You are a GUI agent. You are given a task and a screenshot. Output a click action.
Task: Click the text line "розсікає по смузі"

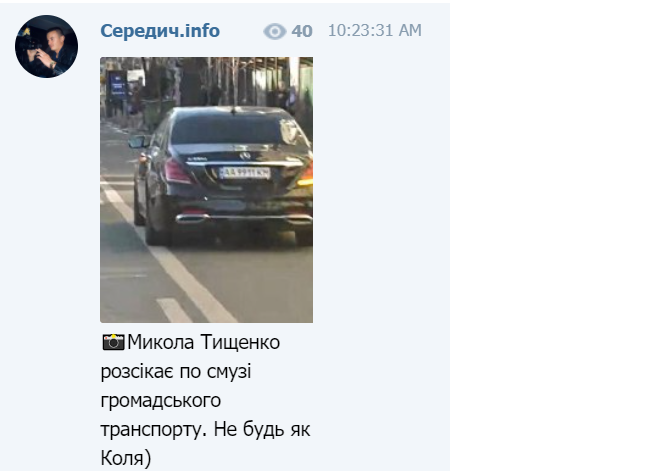click(176, 371)
